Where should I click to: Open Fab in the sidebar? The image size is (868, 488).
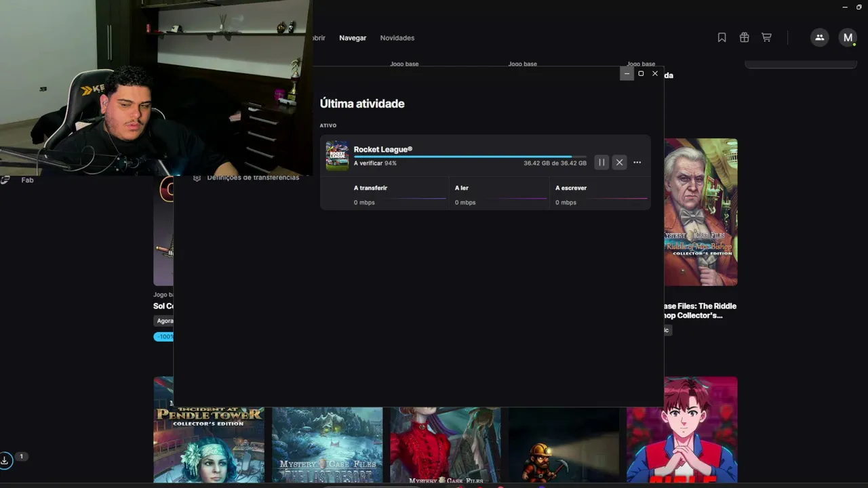(27, 180)
